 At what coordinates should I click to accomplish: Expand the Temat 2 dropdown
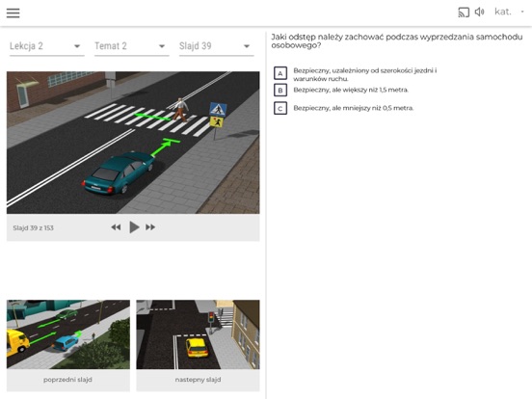click(132, 46)
